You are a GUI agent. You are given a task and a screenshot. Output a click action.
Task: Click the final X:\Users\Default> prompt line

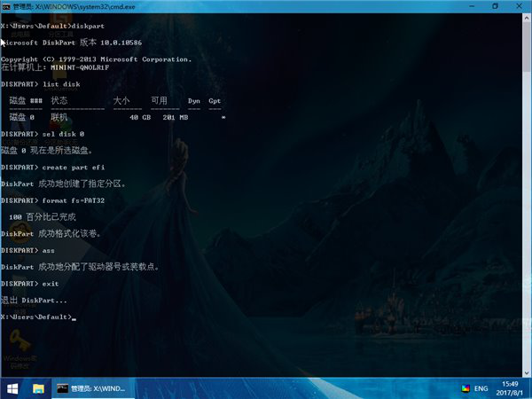tap(37, 317)
